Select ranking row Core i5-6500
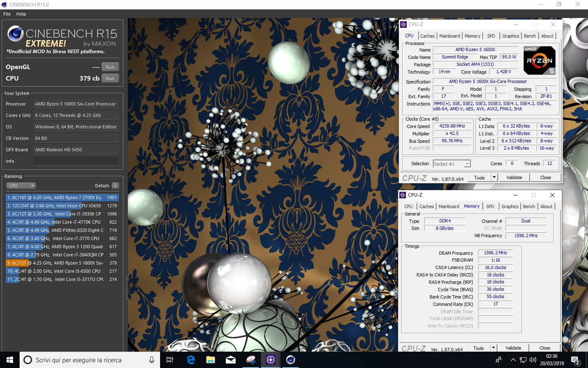This screenshot has width=588, height=368. coord(62,271)
